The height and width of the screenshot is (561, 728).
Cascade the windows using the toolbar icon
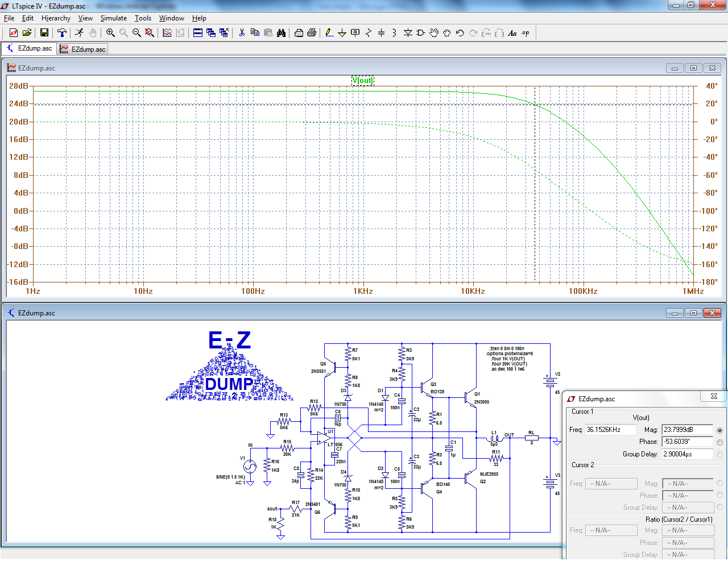211,33
